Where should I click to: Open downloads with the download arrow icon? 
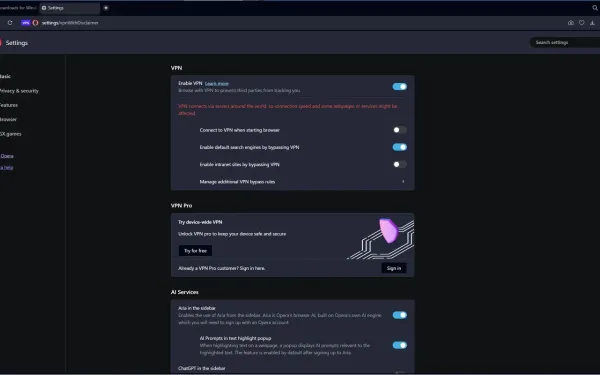592,23
